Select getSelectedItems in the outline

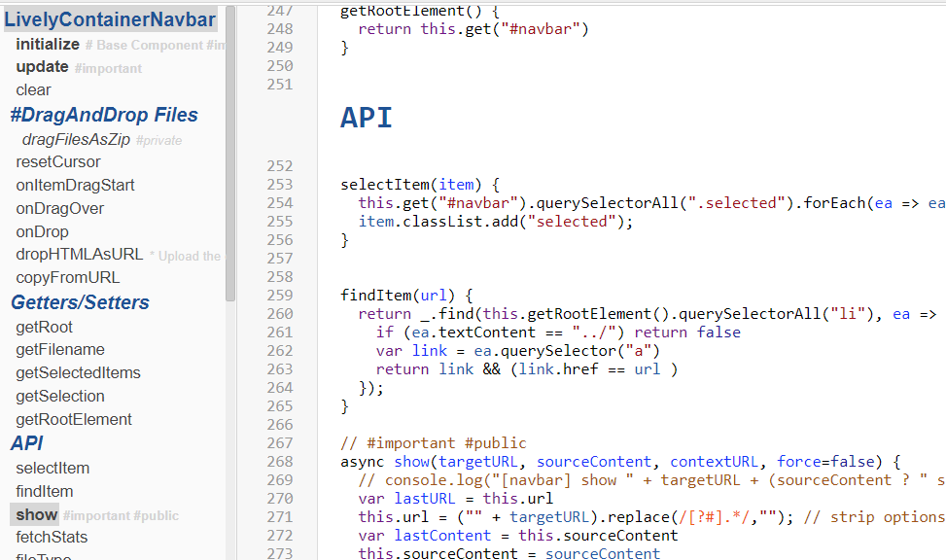coord(78,372)
